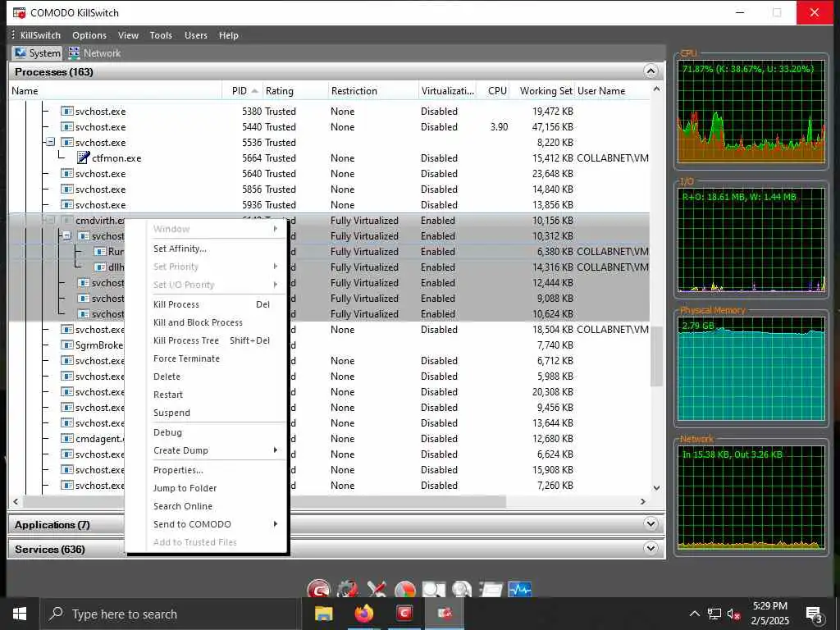Open File Explorer from the taskbar
This screenshot has width=840, height=630.
[x=323, y=614]
